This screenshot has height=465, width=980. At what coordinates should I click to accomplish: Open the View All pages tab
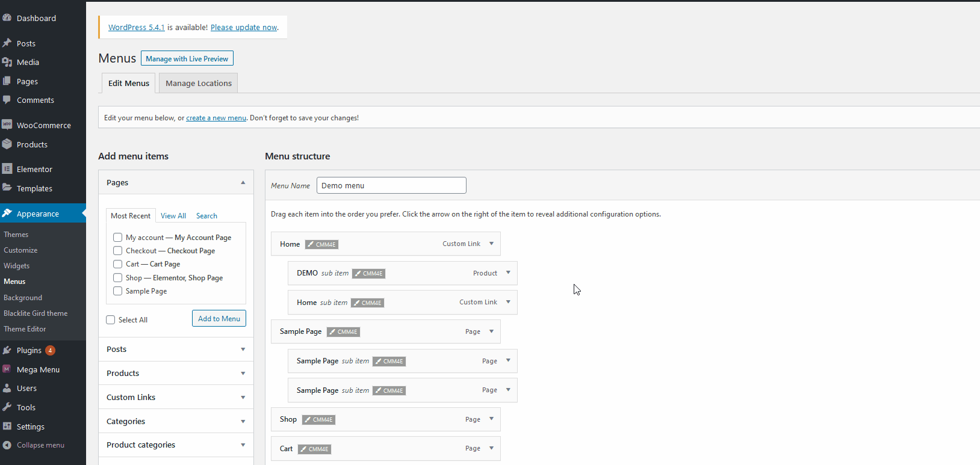[173, 216]
